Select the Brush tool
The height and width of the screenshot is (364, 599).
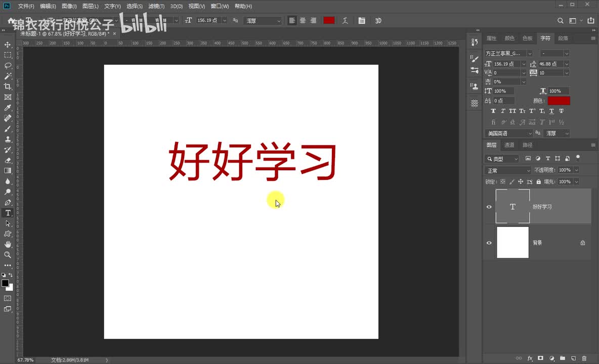(8, 129)
